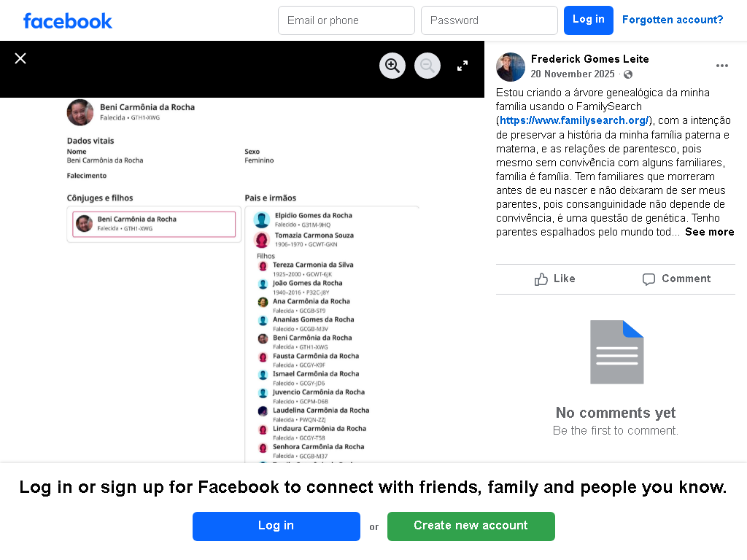Open the 20 November 2025 post date
Image resolution: width=747 pixels, height=560 pixels.
pyautogui.click(x=573, y=74)
